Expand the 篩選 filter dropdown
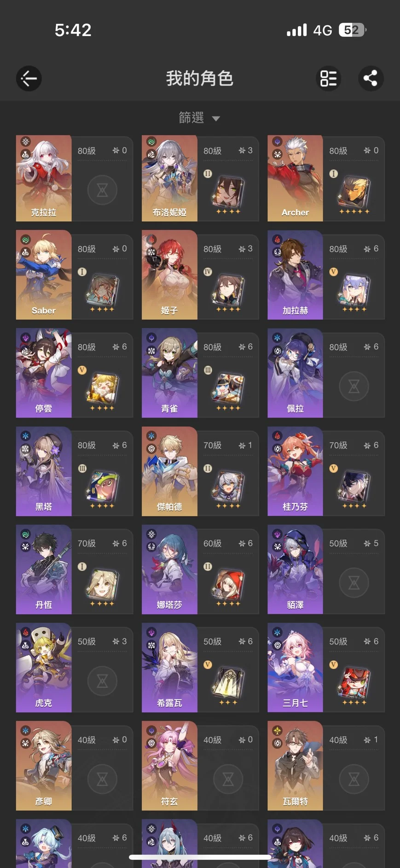Image resolution: width=400 pixels, height=868 pixels. [x=199, y=118]
